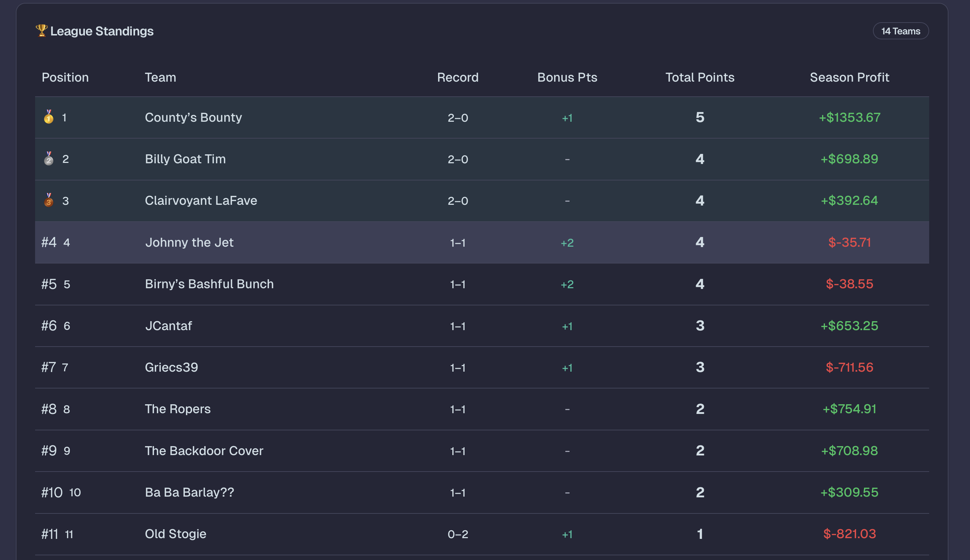The height and width of the screenshot is (560, 970).
Task: Sort by the Total Points header
Action: pos(700,77)
